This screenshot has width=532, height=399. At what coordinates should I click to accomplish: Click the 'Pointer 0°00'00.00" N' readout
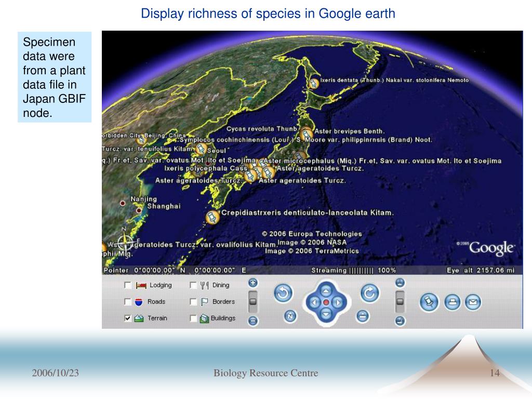point(144,270)
